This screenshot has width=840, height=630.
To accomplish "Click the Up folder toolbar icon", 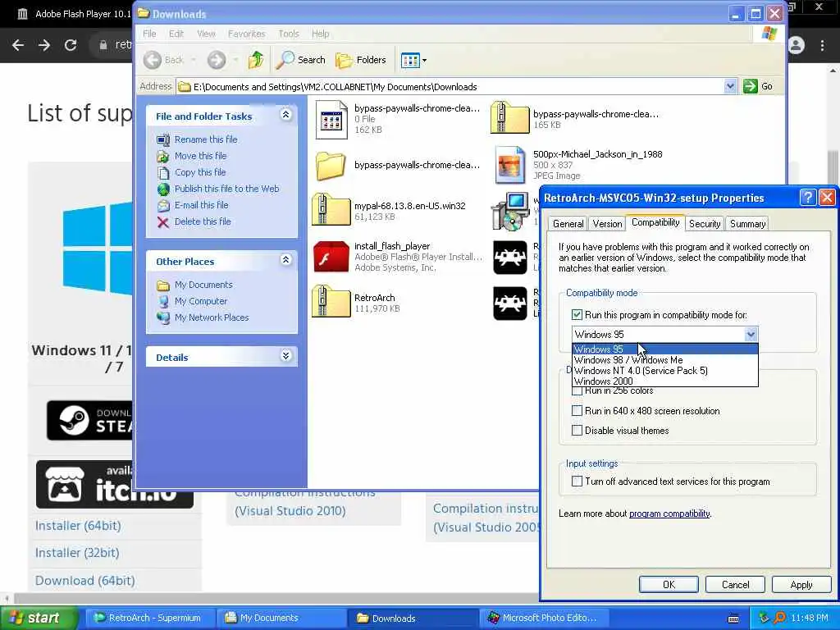I will (x=256, y=60).
